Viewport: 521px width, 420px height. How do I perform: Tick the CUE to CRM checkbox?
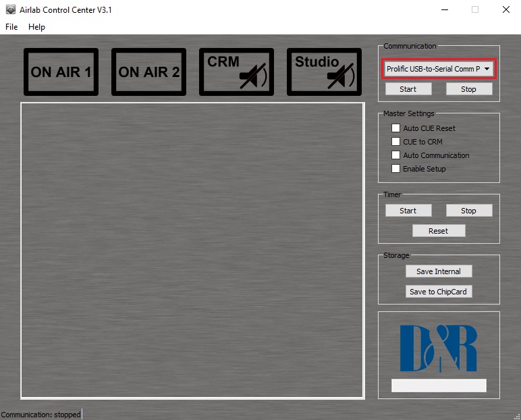396,142
